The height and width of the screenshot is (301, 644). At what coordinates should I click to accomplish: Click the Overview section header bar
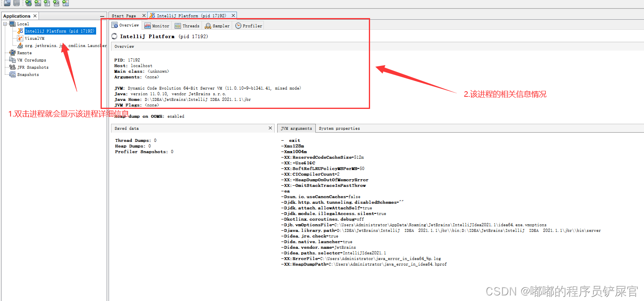tap(377, 47)
